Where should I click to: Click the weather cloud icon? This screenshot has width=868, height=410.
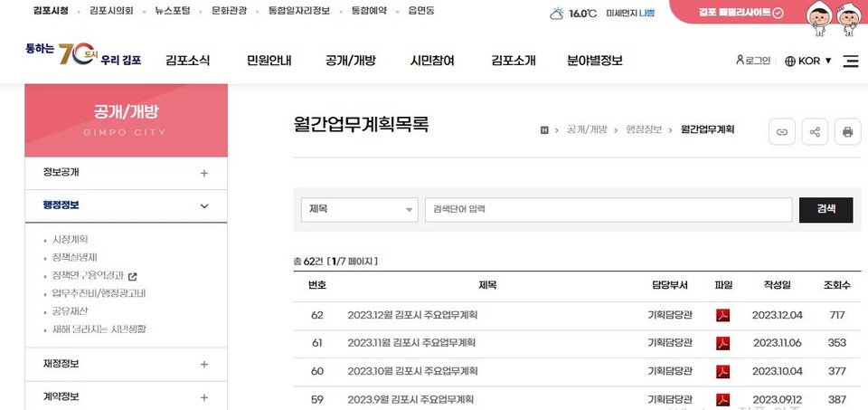556,14
